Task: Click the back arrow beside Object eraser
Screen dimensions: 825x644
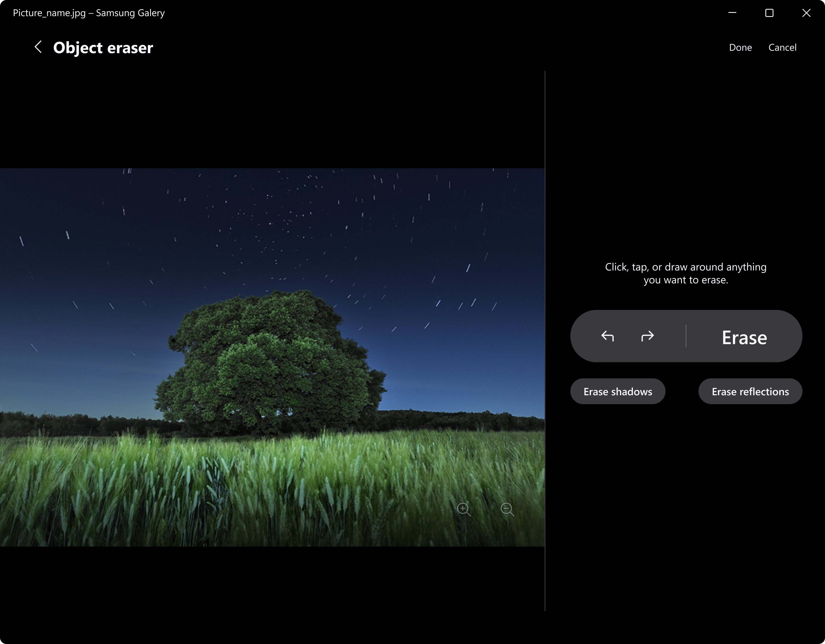Action: point(38,47)
